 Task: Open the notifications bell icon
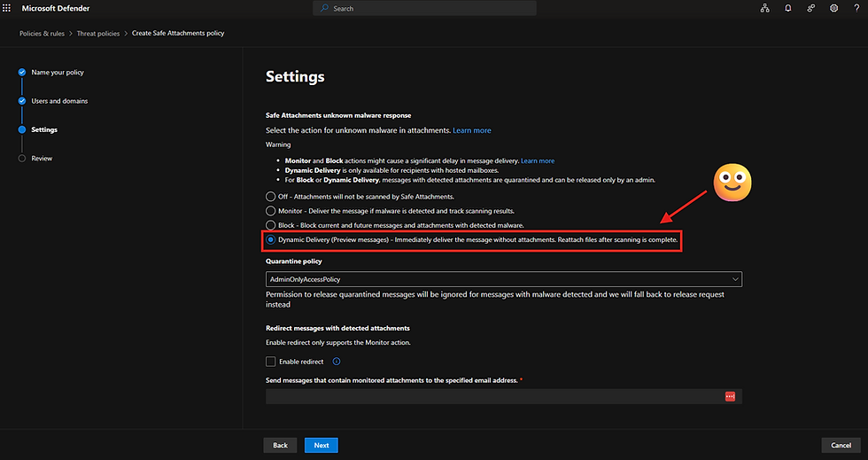pos(787,8)
